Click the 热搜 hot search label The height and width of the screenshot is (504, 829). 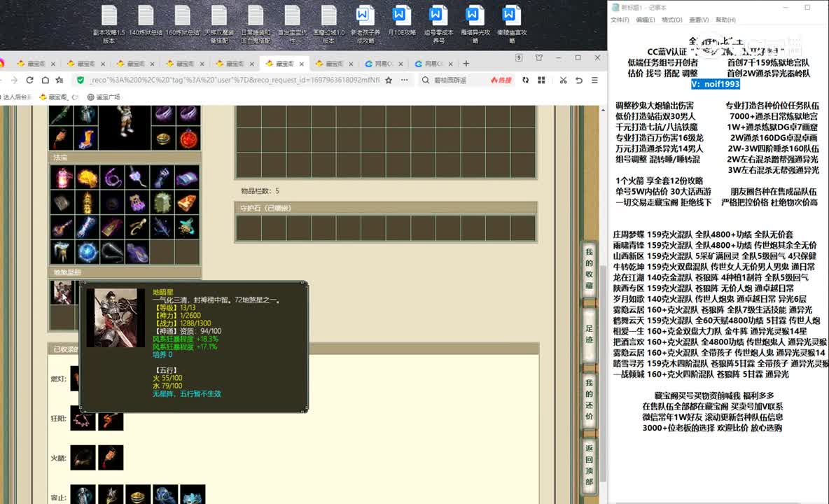501,80
